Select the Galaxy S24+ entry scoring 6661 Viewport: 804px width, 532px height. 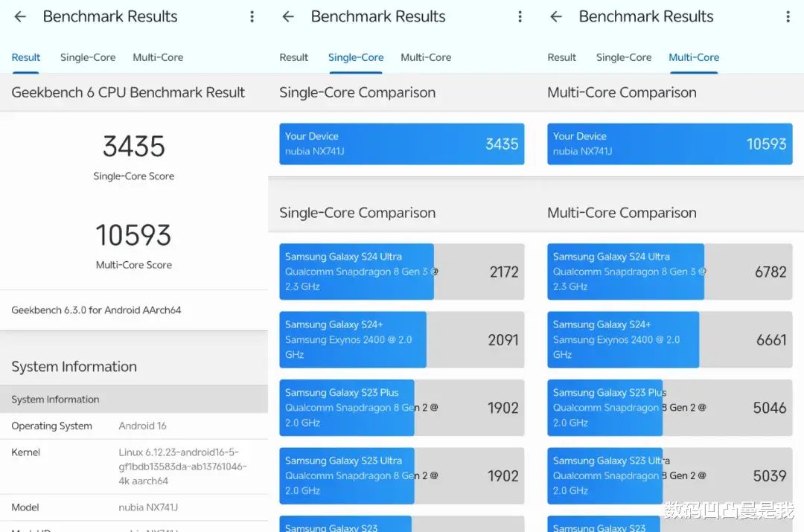(670, 339)
